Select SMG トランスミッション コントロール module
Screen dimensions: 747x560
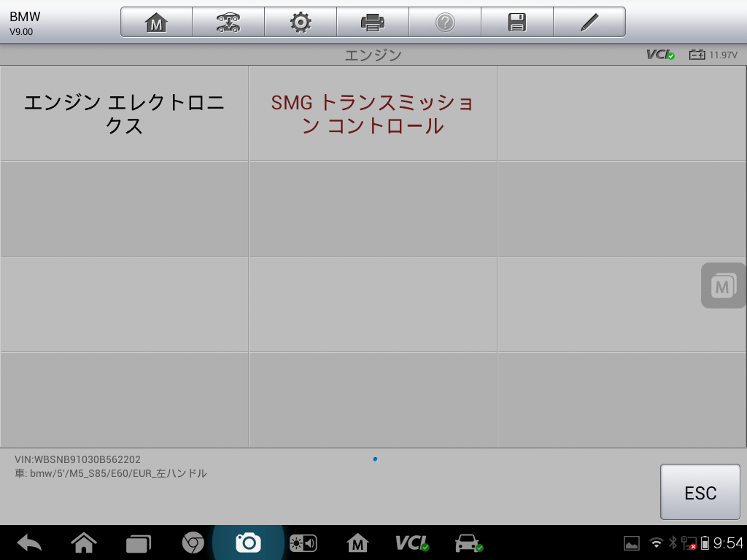click(x=373, y=114)
